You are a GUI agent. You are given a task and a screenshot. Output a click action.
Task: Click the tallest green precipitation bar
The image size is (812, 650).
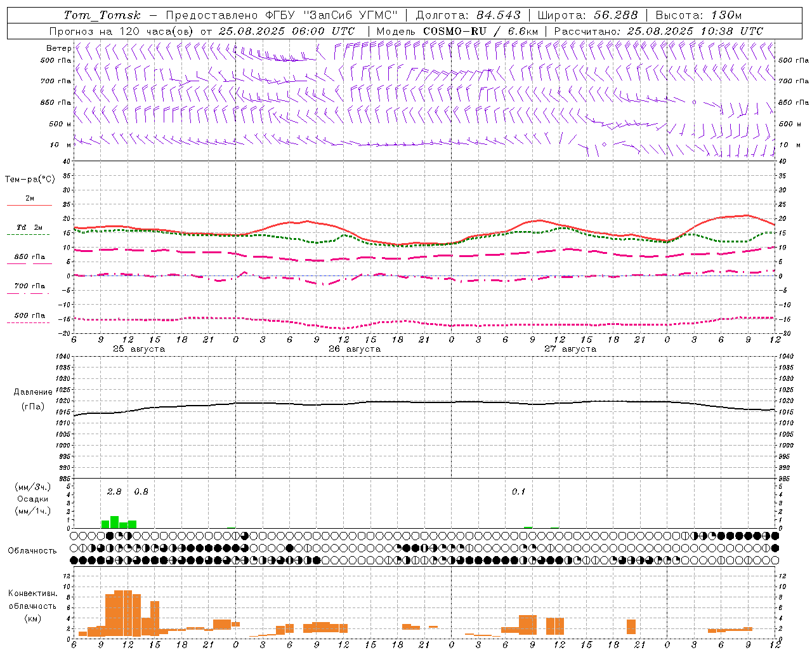[x=115, y=522]
